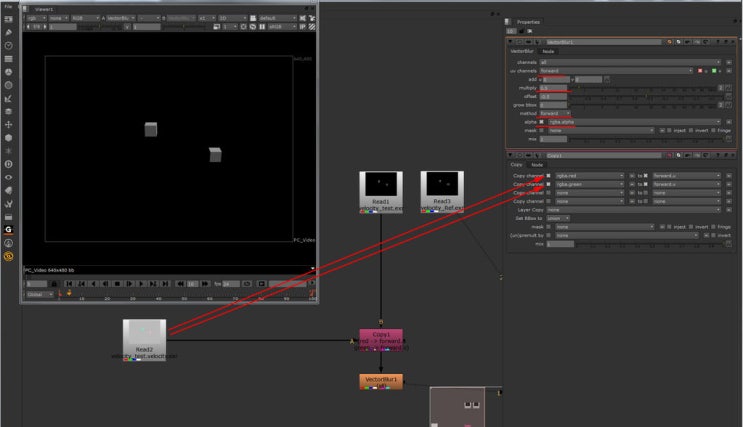Open the Channel nodes toolbar menu
The width and height of the screenshot is (743, 427).
coord(8,59)
